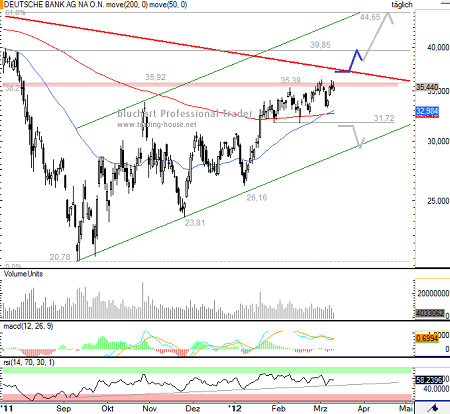Screen dimensions: 450x414
Task: Select the macd(12, 26, 9) indicator label
Action: [x=28, y=326]
